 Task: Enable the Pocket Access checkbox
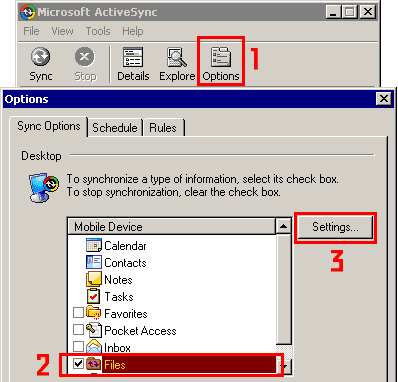coord(78,329)
